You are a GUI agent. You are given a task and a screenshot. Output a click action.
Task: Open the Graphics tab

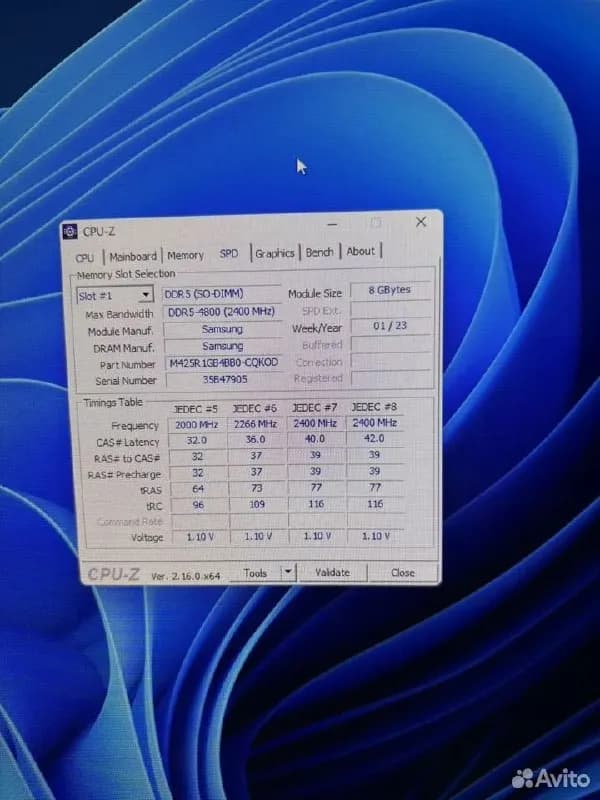click(274, 253)
